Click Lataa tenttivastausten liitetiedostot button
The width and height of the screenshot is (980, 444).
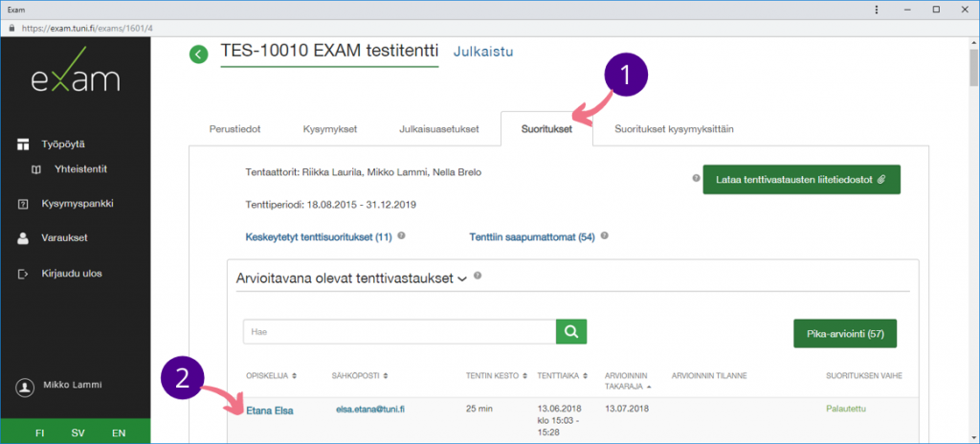pos(801,179)
